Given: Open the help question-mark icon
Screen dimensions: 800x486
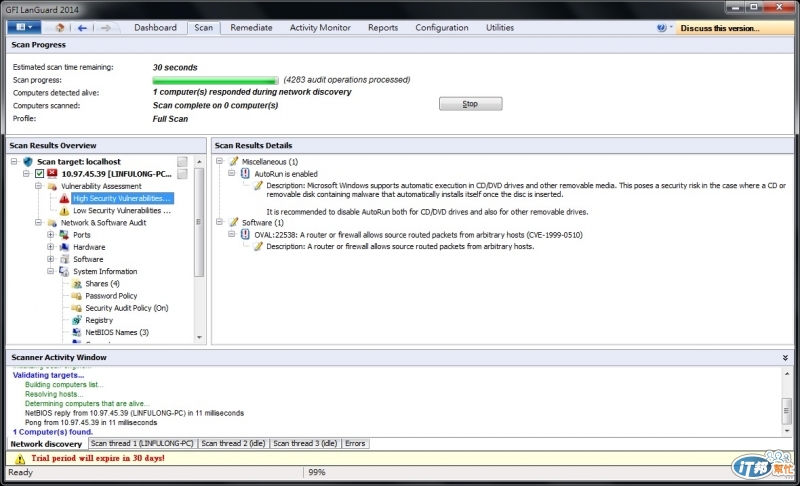Looking at the screenshot, I should tap(661, 28).
